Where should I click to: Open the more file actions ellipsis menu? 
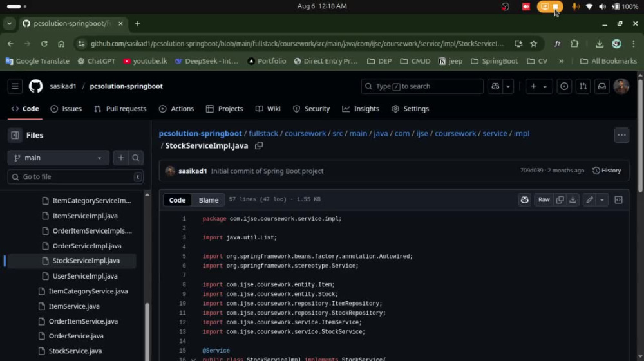(622, 135)
